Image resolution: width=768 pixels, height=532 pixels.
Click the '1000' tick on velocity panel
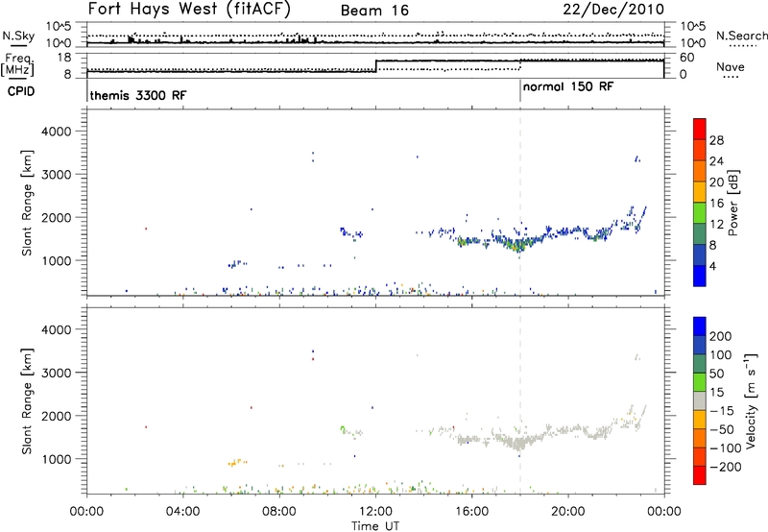(x=57, y=459)
